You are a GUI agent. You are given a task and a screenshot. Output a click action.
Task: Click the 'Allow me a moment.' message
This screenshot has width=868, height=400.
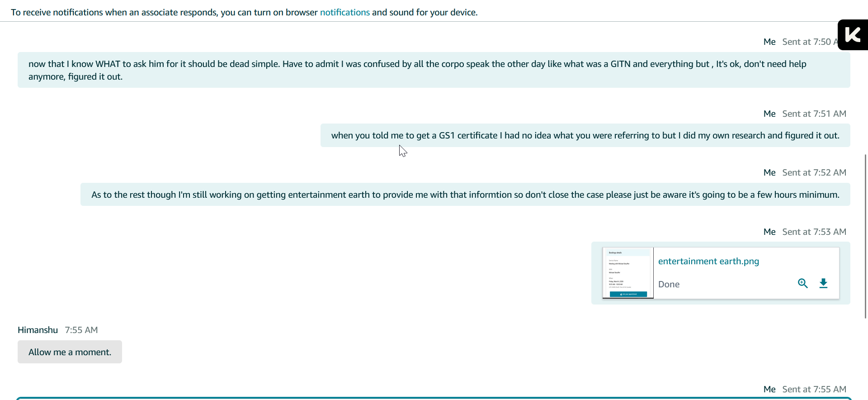[70, 352]
